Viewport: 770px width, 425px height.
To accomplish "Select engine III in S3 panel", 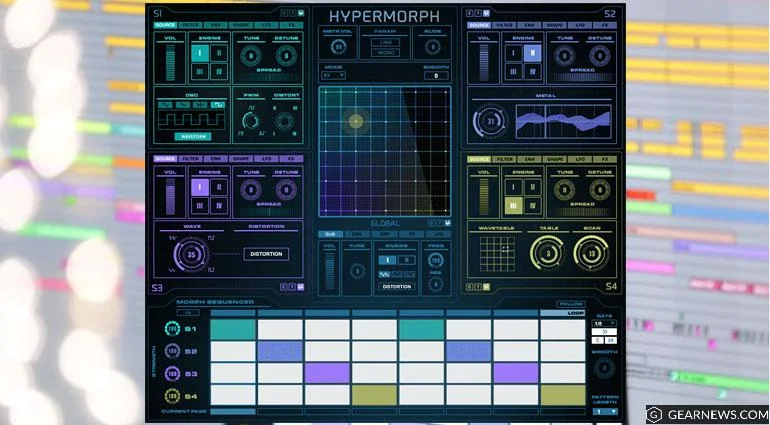I will pyautogui.click(x=200, y=205).
